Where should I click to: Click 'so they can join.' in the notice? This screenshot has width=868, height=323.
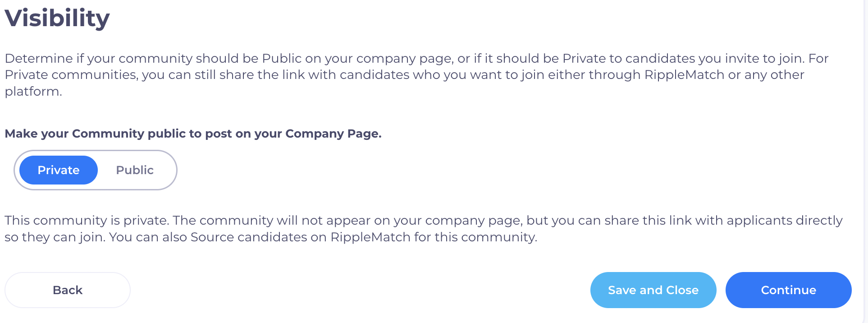click(x=55, y=237)
